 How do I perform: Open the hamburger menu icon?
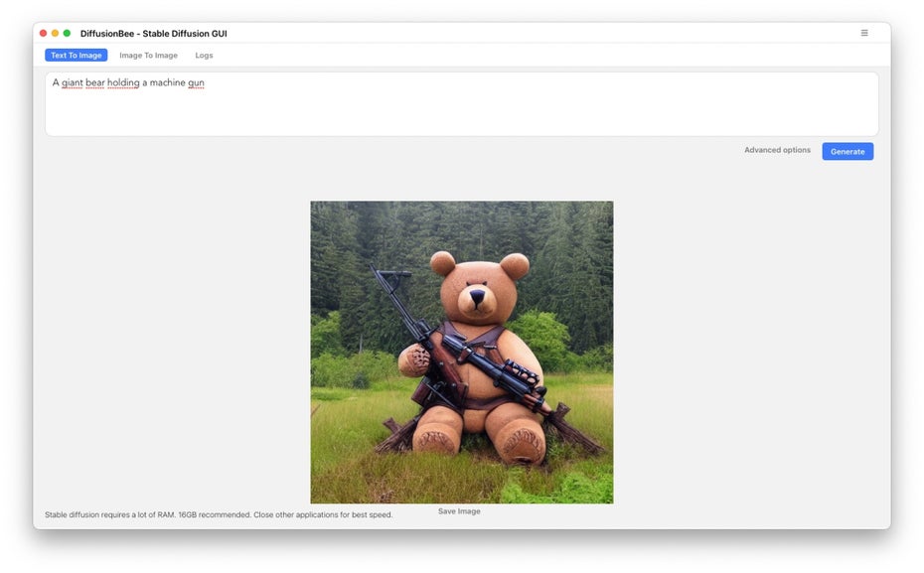click(x=864, y=33)
